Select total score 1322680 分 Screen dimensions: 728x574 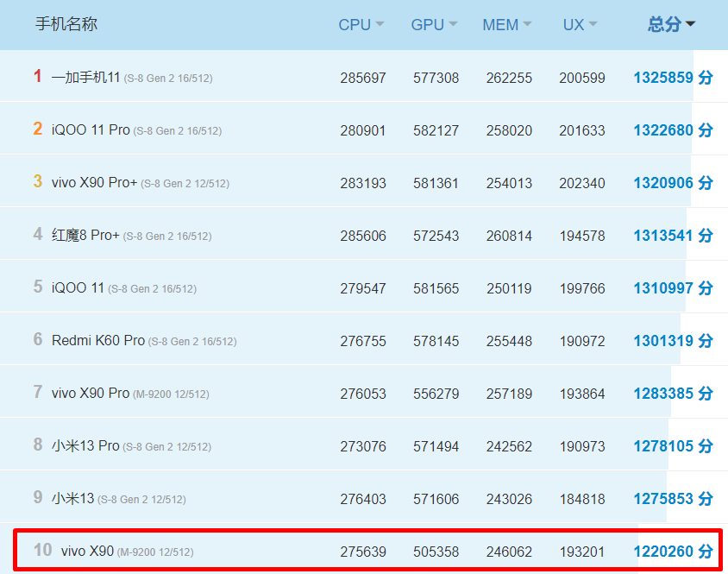(673, 129)
